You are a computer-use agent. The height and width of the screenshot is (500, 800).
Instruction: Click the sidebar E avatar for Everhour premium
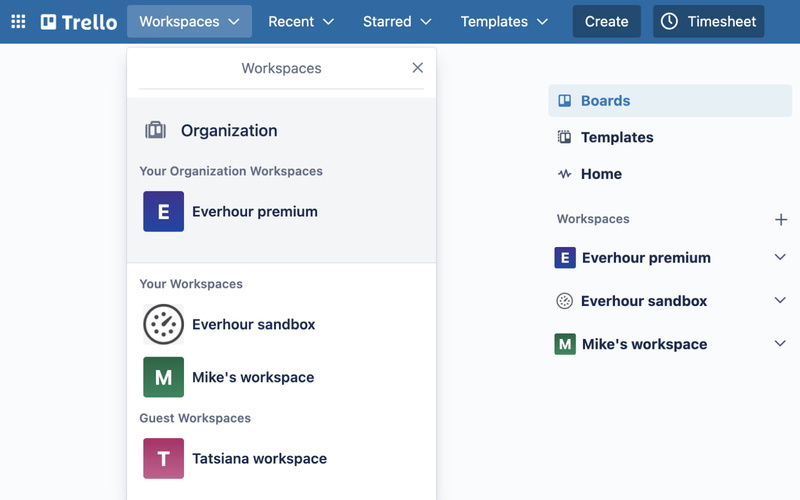565,258
